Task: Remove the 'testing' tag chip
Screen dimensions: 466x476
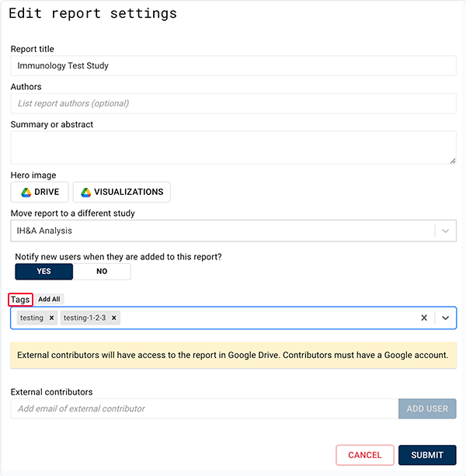Action: [x=51, y=318]
